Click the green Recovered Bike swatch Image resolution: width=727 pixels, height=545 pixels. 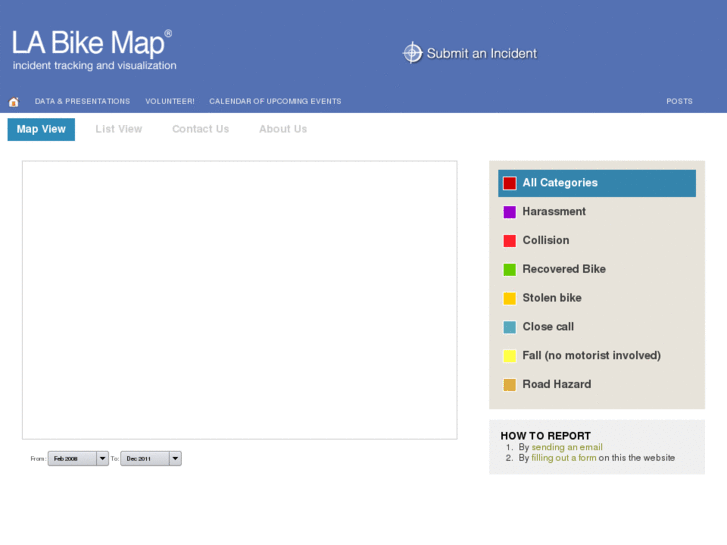click(x=510, y=269)
